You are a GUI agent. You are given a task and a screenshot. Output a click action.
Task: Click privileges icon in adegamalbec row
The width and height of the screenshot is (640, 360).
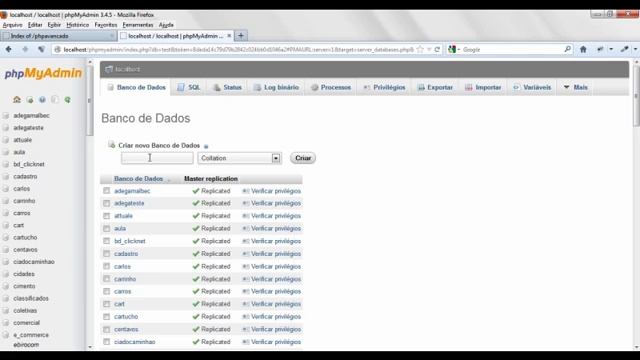(246, 191)
